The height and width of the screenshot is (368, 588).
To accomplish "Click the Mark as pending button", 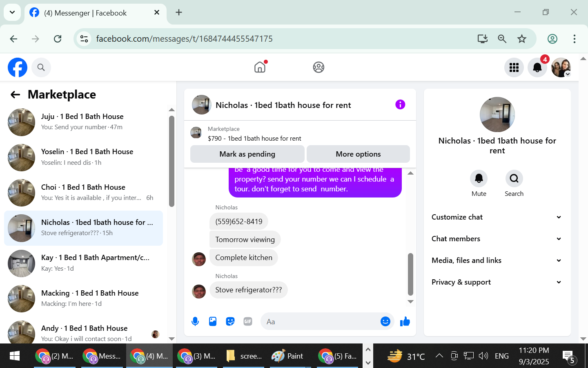I will click(247, 154).
